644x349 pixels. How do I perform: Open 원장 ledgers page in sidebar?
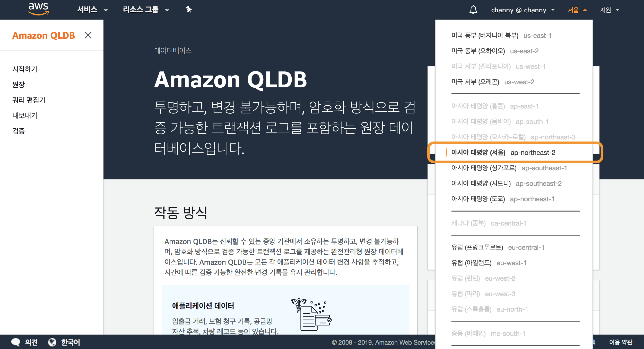pyautogui.click(x=19, y=85)
